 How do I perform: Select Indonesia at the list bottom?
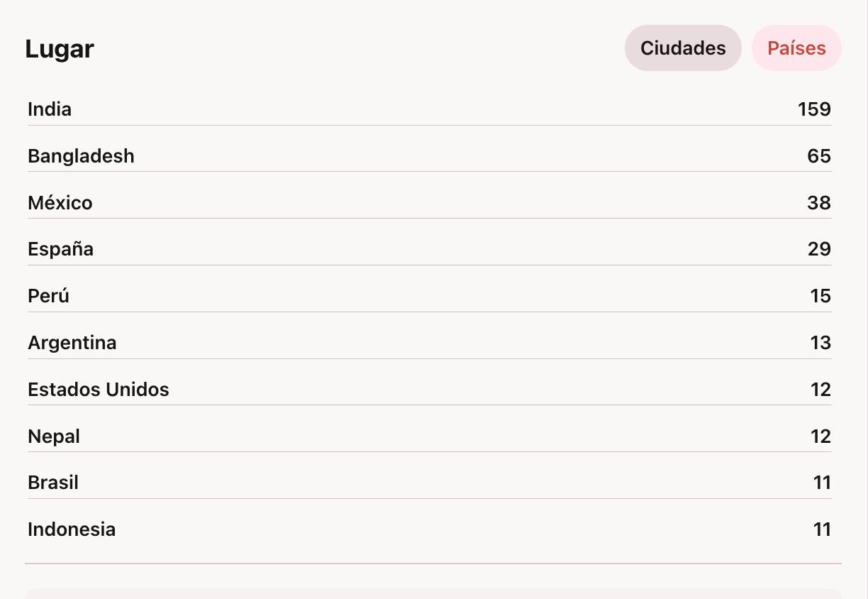pos(72,529)
